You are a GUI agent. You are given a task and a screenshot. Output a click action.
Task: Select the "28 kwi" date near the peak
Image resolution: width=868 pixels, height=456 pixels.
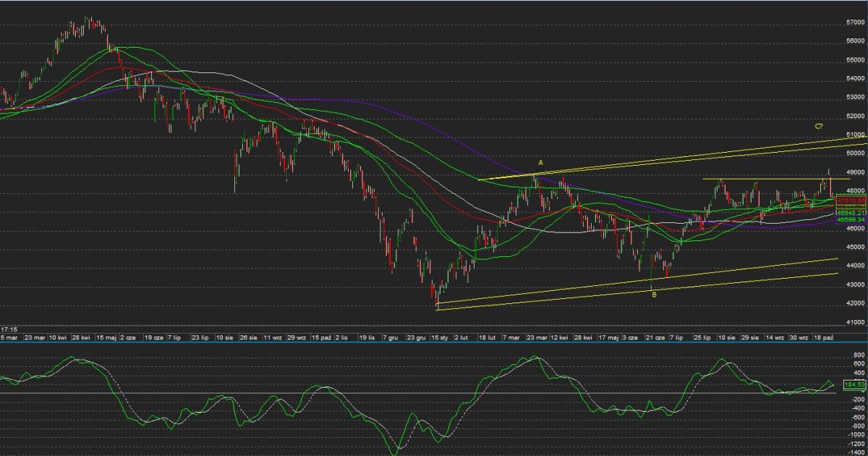tap(81, 337)
